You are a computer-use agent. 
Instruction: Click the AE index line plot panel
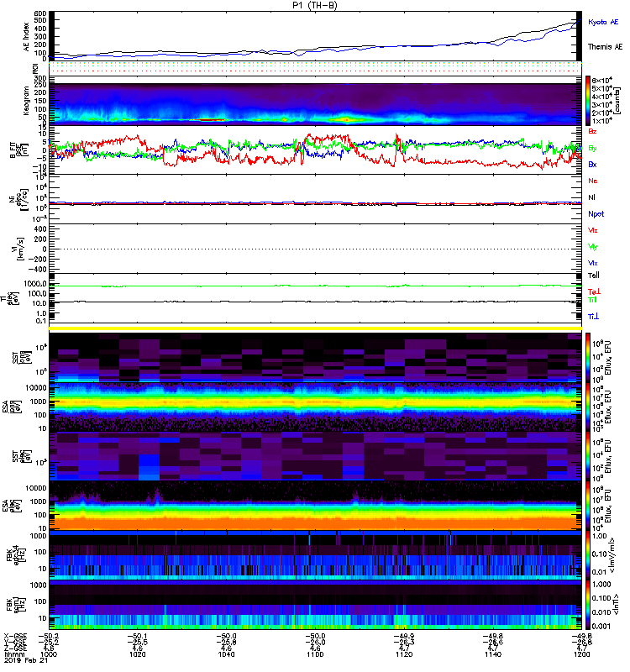[315, 35]
